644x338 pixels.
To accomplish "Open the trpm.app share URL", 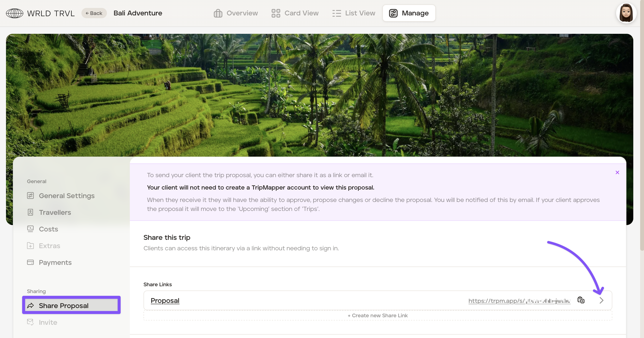I will (519, 301).
